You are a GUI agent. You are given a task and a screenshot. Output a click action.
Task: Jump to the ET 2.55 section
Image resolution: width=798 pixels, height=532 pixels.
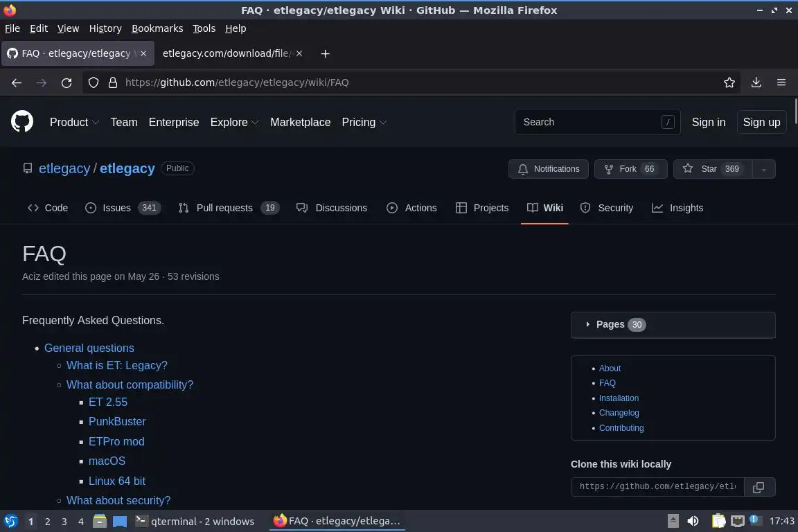pyautogui.click(x=108, y=402)
